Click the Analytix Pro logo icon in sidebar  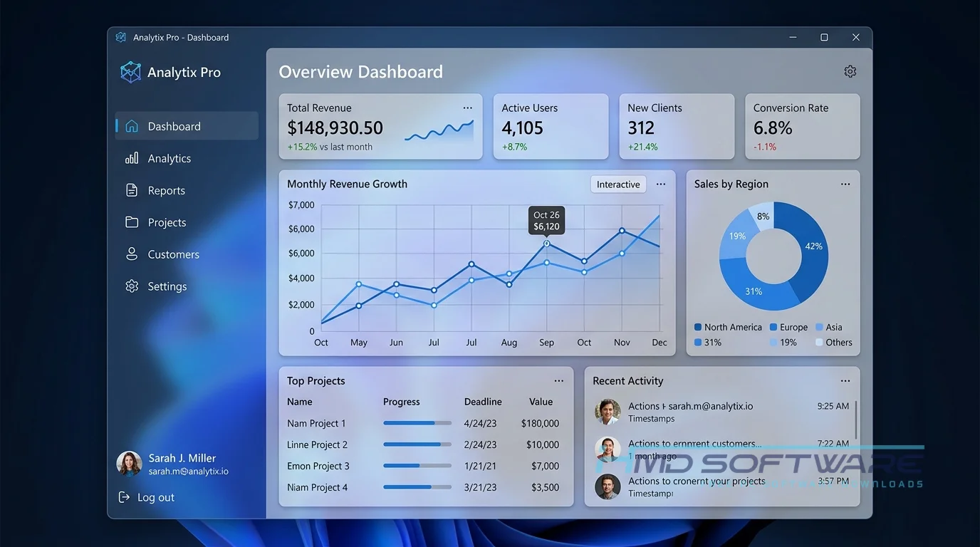click(130, 72)
